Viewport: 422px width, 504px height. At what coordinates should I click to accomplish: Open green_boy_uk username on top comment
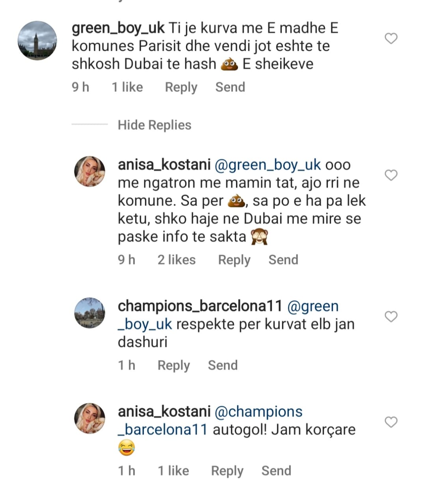118,28
